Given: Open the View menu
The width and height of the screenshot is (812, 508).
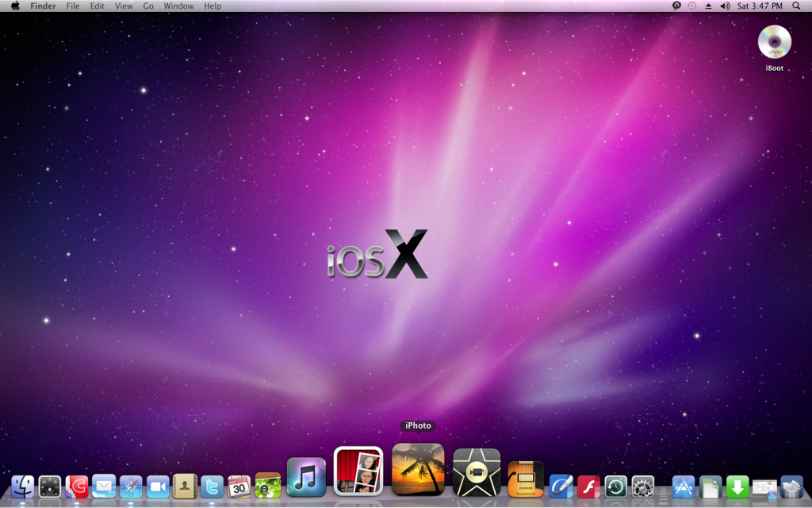Looking at the screenshot, I should [123, 6].
